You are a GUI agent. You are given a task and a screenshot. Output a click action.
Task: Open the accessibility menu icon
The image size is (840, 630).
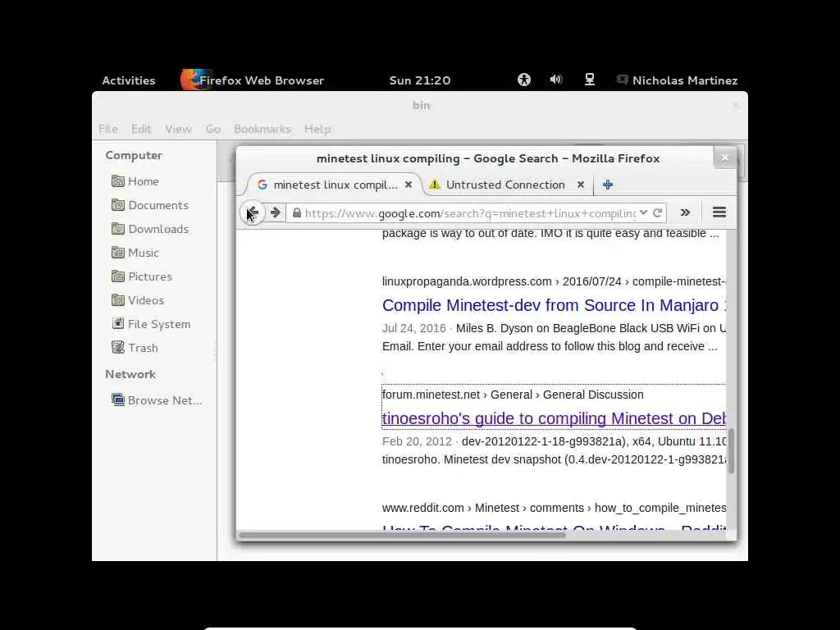tap(524, 80)
